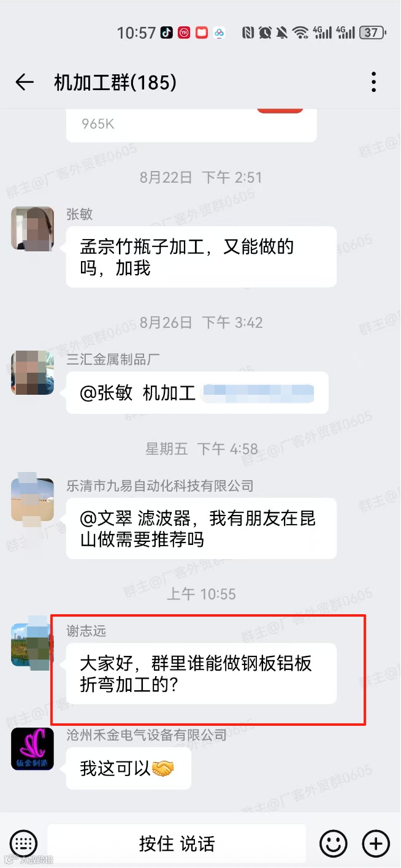Open the three-dot group menu
This screenshot has width=401, height=868.
click(x=373, y=82)
